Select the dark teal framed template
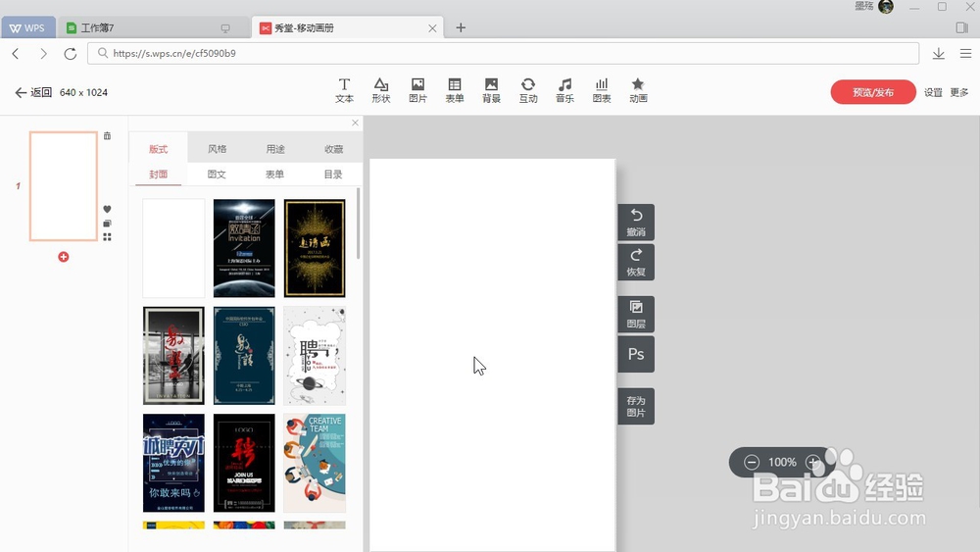 pos(244,356)
